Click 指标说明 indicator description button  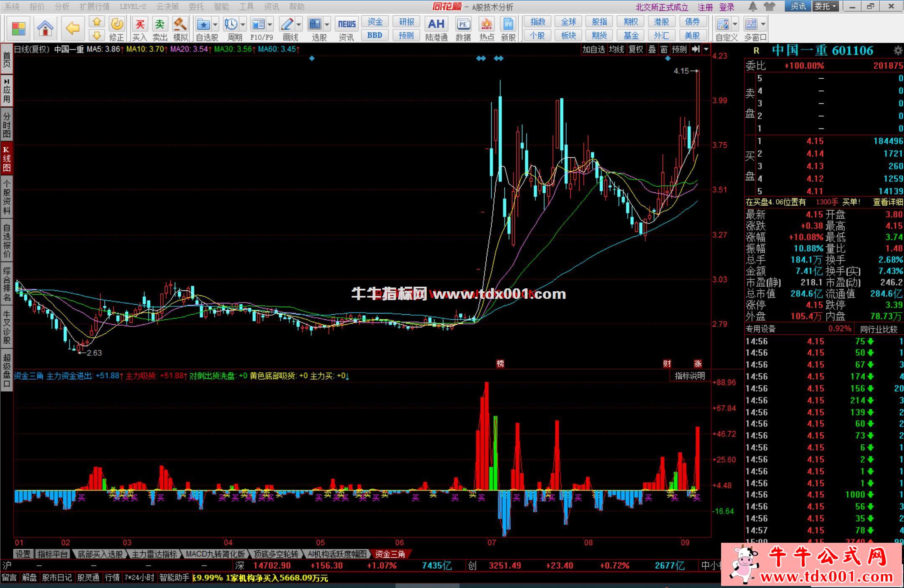[690, 376]
